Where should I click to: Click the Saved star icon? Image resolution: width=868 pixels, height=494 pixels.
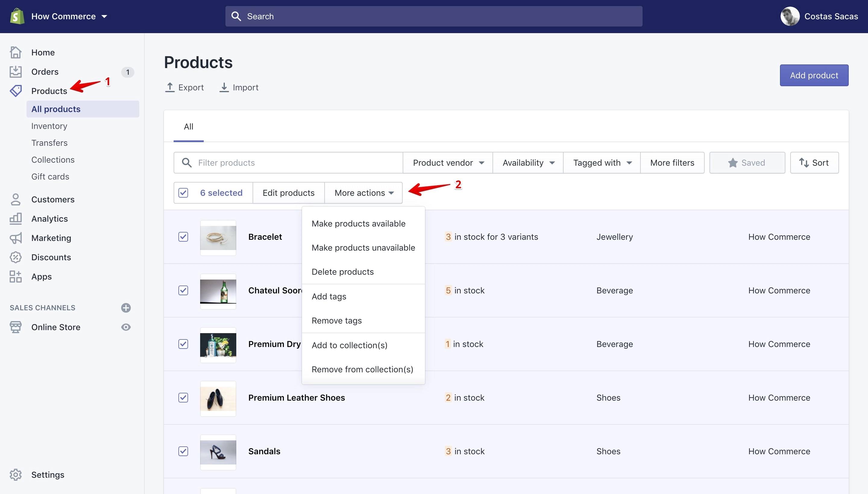coord(733,163)
